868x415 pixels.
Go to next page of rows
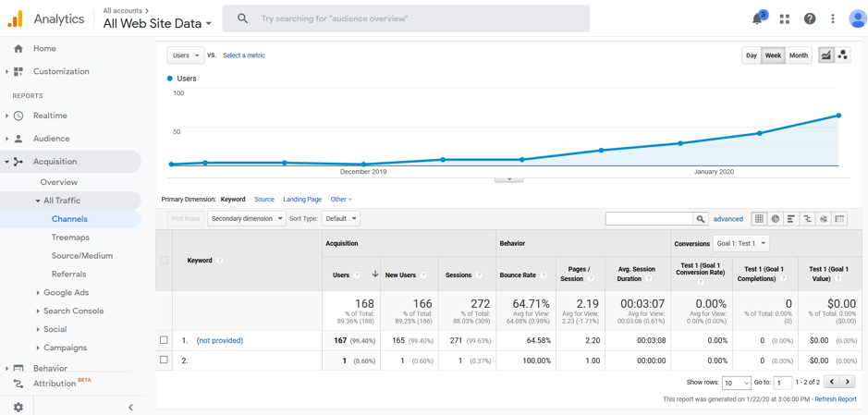(x=848, y=382)
